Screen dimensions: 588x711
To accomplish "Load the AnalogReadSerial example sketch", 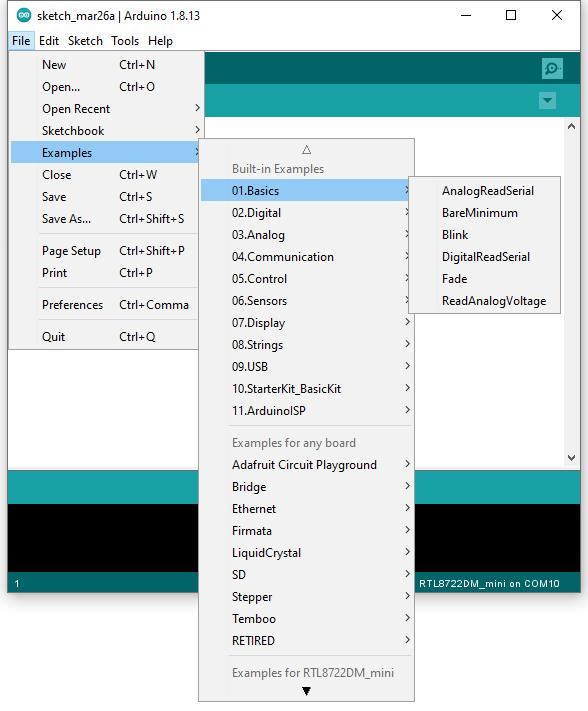I will [485, 190].
